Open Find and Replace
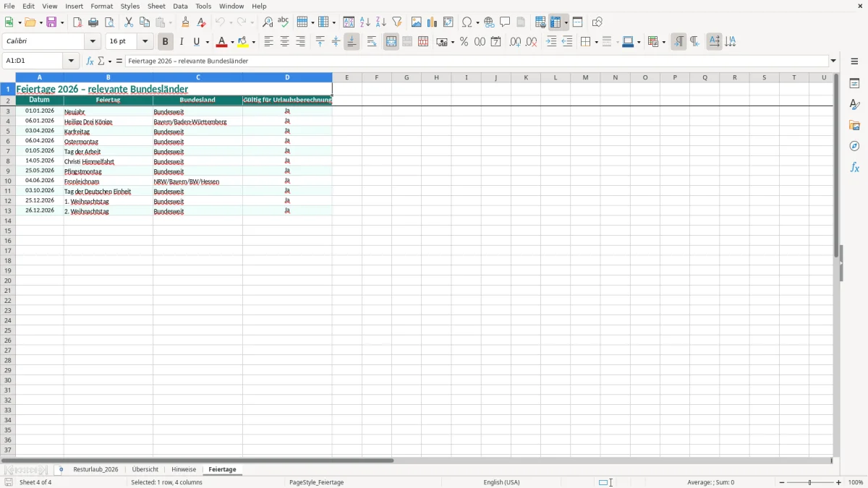868x488 pixels. [x=268, y=22]
